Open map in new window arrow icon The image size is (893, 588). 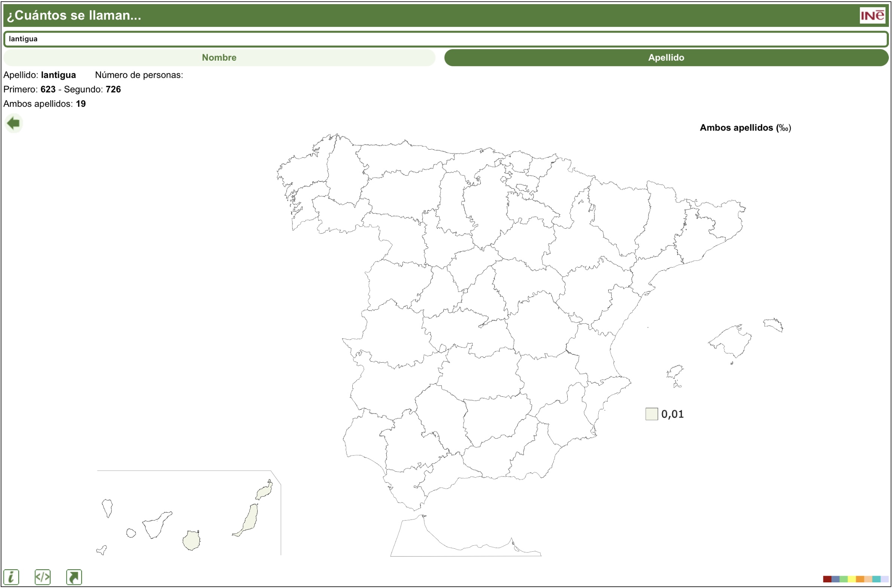click(74, 577)
